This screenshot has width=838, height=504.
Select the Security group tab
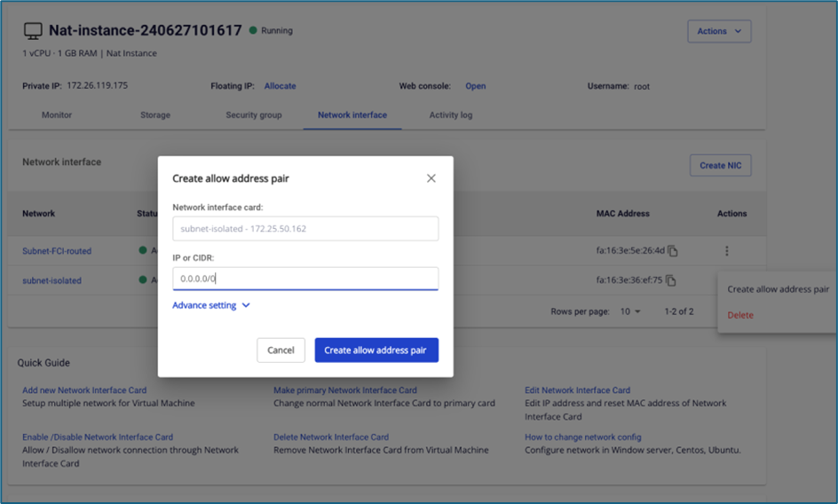point(254,115)
